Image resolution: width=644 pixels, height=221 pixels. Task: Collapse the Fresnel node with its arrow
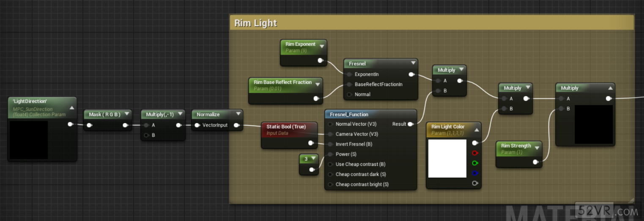coord(413,64)
